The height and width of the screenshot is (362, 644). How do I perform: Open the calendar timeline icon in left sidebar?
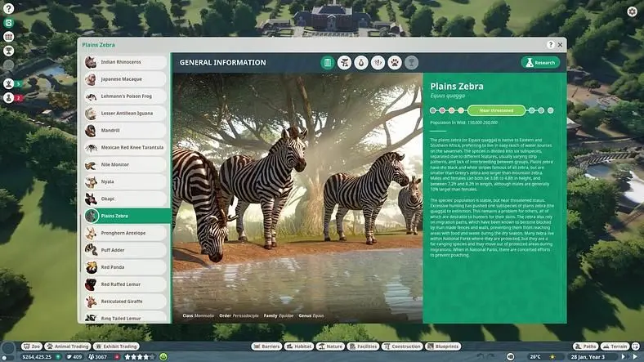(8, 37)
